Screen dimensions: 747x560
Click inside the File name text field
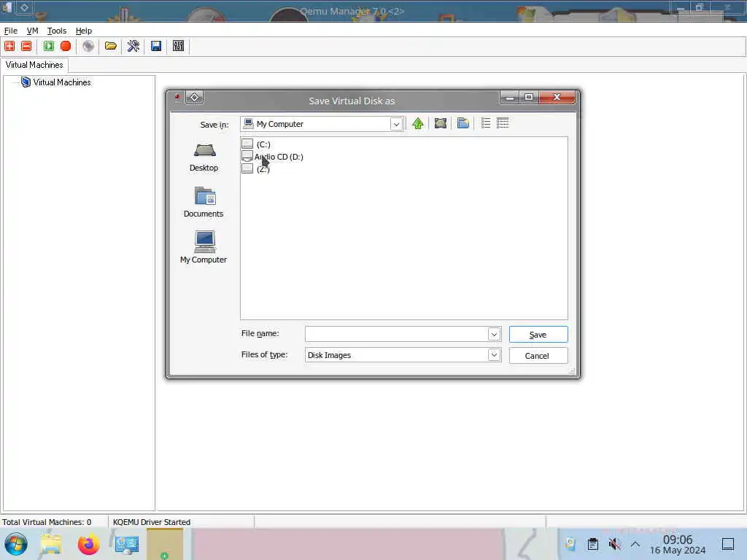pyautogui.click(x=396, y=334)
